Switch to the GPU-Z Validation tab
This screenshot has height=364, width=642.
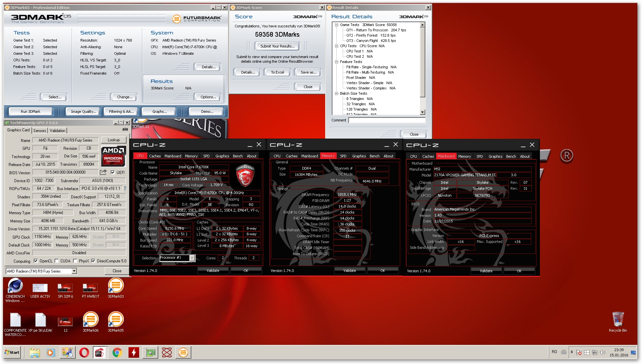(57, 131)
